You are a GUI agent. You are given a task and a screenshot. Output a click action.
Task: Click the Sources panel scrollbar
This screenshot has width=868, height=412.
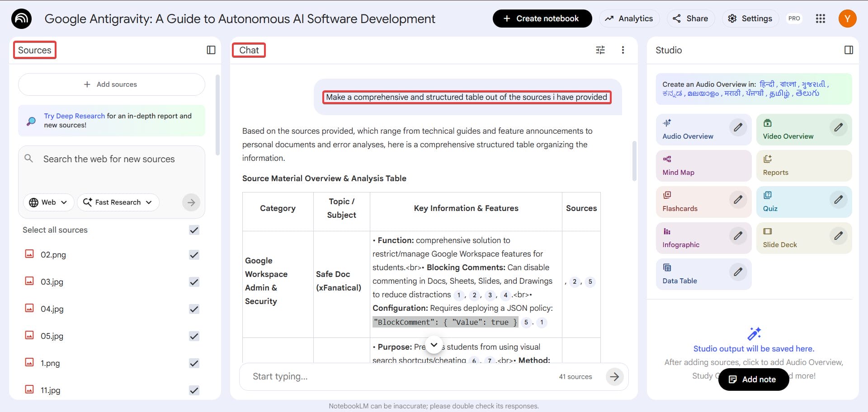coord(217,115)
